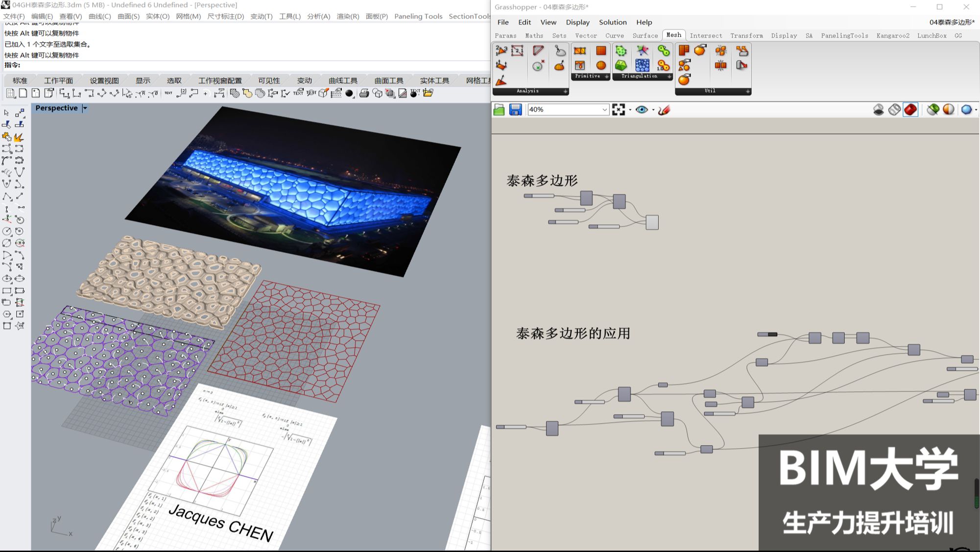Open the Solution menu

612,22
